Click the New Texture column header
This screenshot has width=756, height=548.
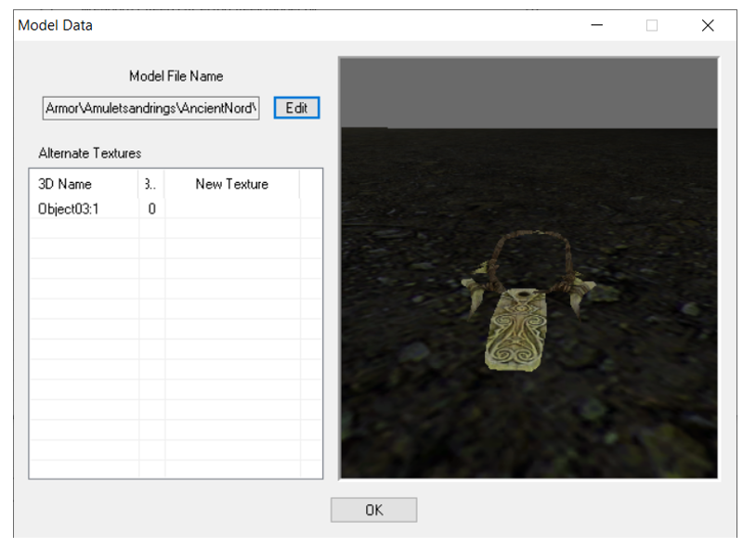tap(232, 184)
